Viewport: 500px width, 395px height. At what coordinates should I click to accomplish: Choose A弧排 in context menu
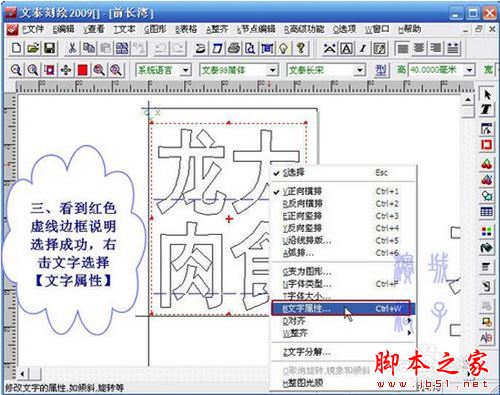coord(343,253)
